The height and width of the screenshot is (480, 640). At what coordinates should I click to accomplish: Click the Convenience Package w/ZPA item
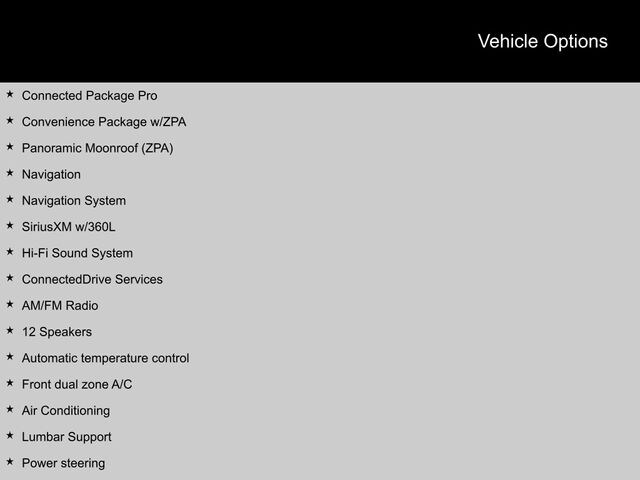104,122
